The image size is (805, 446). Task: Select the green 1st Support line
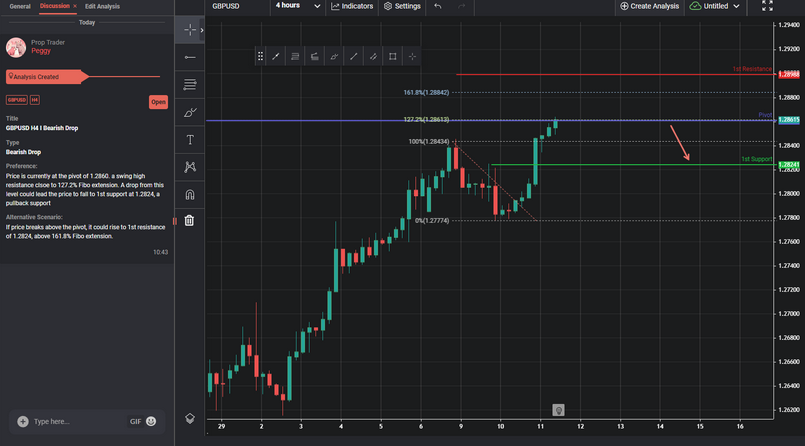pyautogui.click(x=632, y=165)
